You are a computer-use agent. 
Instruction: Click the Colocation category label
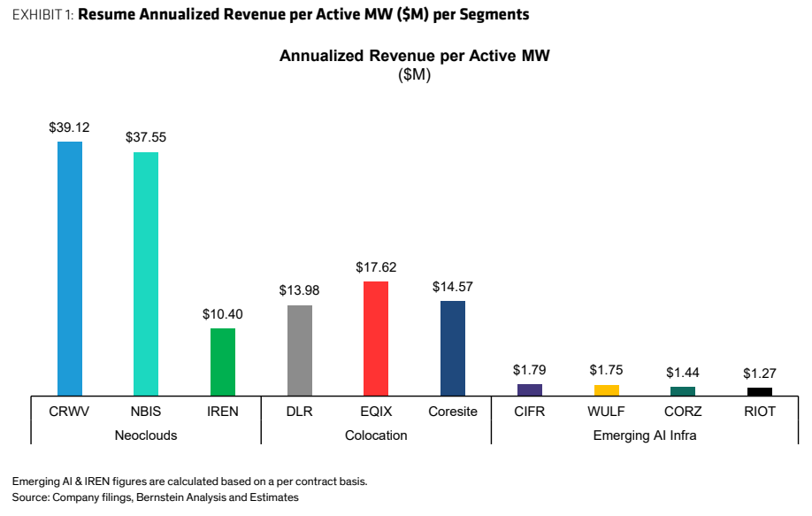[376, 435]
